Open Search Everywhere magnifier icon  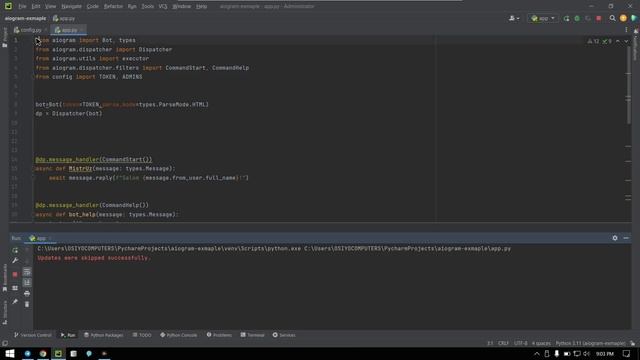pos(612,18)
